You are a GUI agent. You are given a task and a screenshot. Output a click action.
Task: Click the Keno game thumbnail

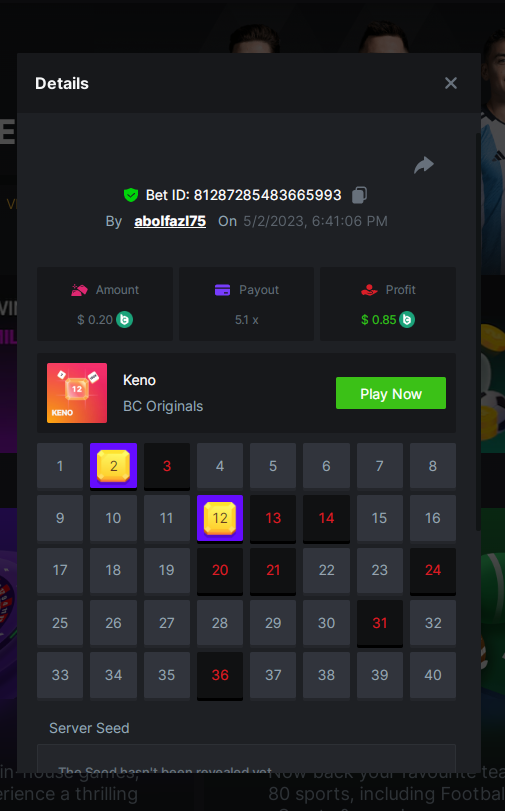77,393
